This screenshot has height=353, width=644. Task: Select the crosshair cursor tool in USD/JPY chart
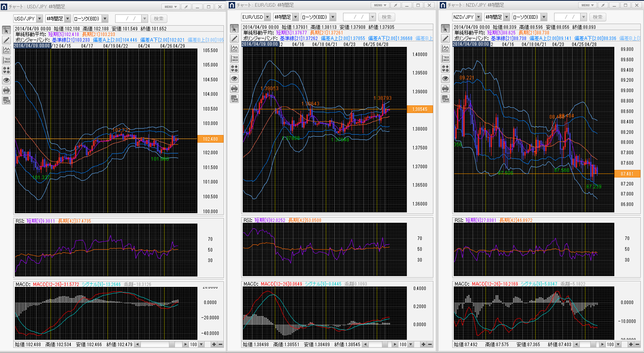coord(6,30)
